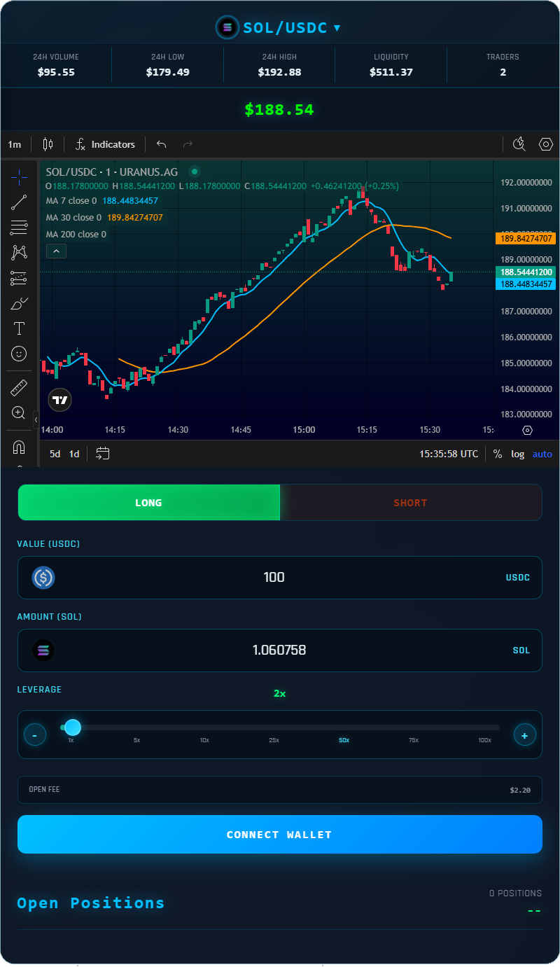The image size is (560, 967).
Task: Click the 24H High value $192.88
Action: [279, 72]
